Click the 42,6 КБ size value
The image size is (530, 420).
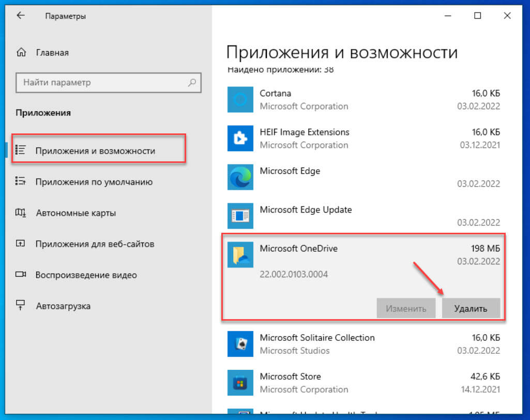pos(486,377)
